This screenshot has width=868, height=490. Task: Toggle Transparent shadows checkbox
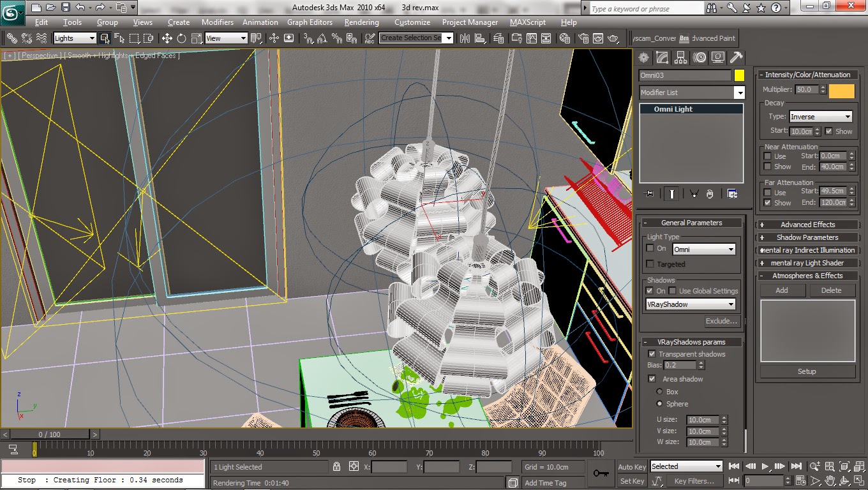(x=652, y=354)
